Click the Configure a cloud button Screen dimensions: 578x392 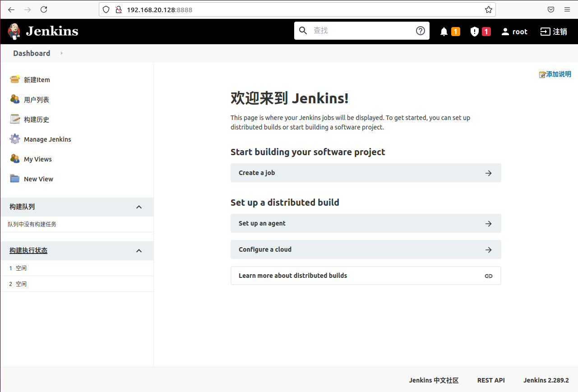click(366, 249)
